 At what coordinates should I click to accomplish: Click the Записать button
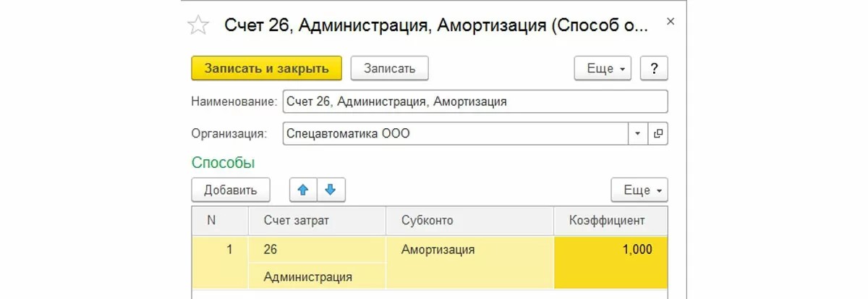click(x=389, y=69)
